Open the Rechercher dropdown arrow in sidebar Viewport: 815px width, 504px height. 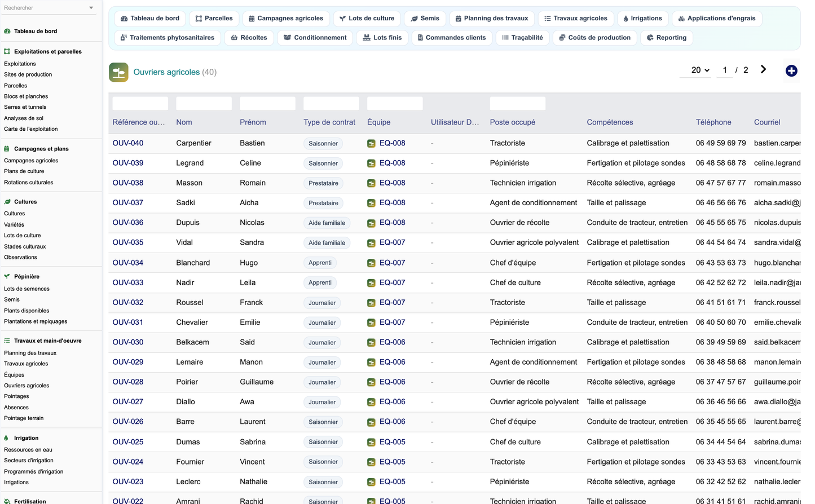[91, 8]
